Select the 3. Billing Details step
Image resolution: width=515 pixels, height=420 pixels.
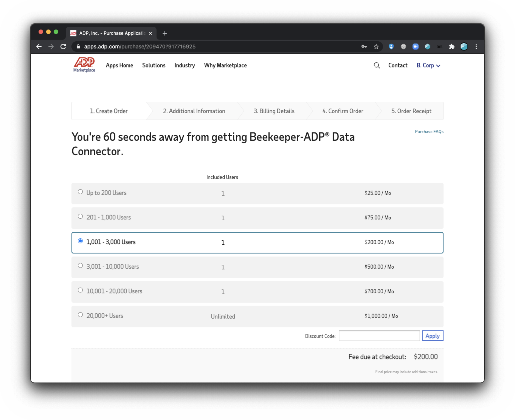[x=274, y=111]
